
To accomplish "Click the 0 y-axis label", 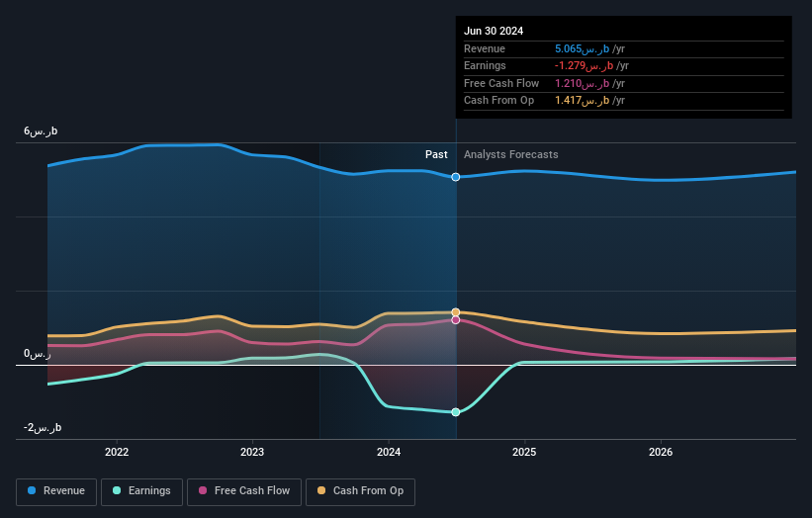I will click(x=38, y=354).
